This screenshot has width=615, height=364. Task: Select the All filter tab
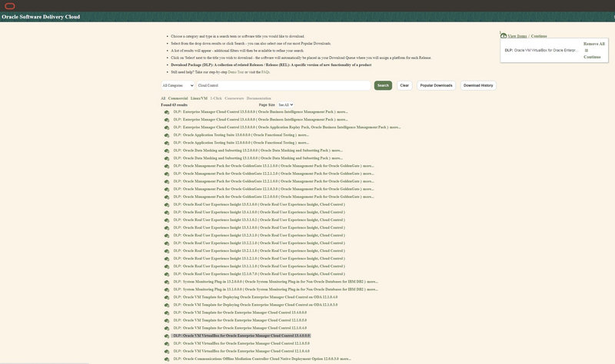[x=163, y=98]
